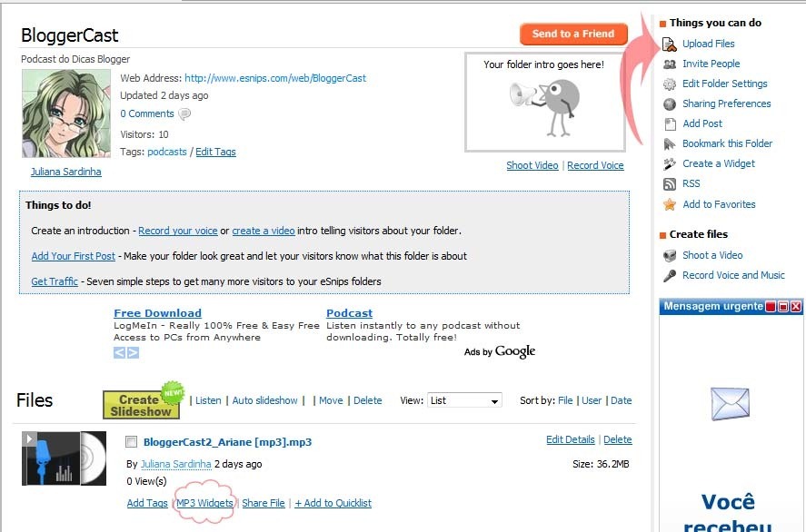Click the Send to a Friend button

point(573,34)
